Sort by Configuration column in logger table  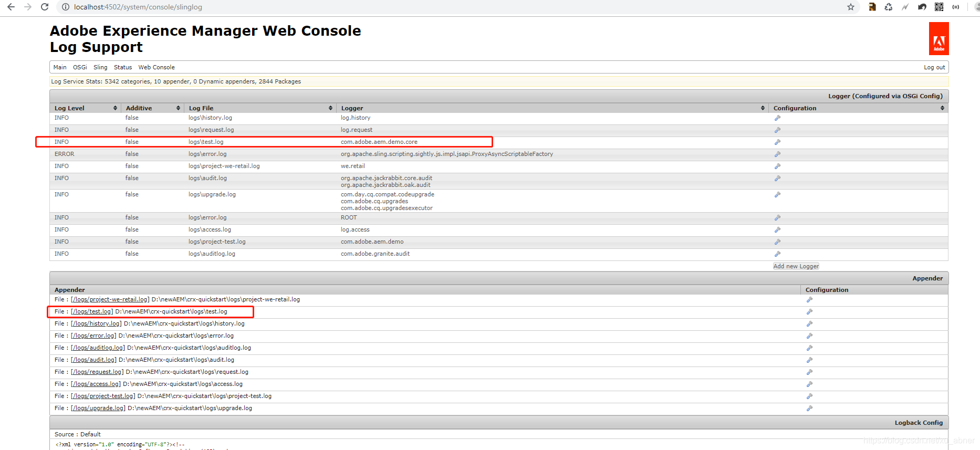[x=858, y=108]
